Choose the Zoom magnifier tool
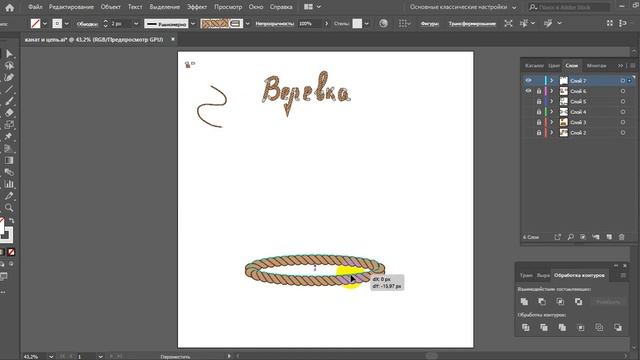640x360 pixels. tap(9, 207)
